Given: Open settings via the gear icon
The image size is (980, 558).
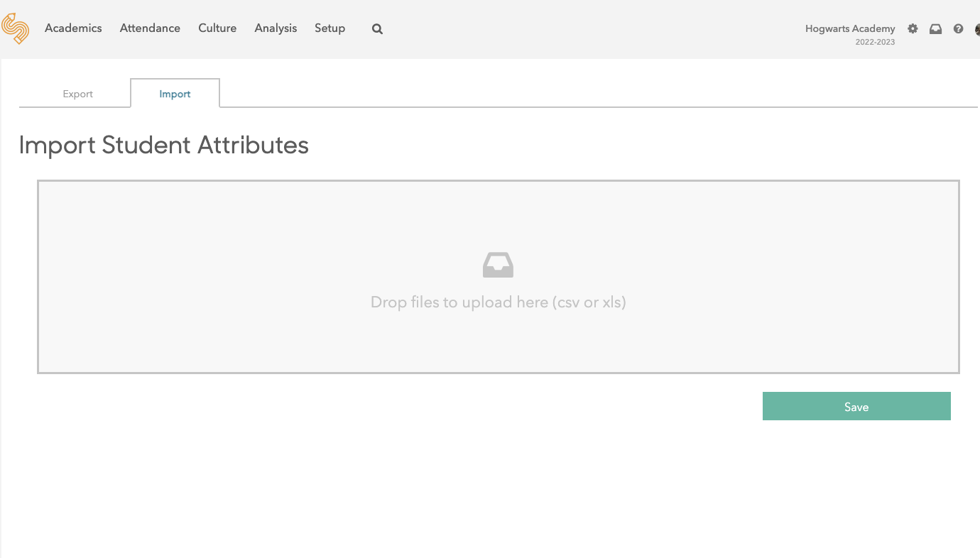Looking at the screenshot, I should click(913, 29).
